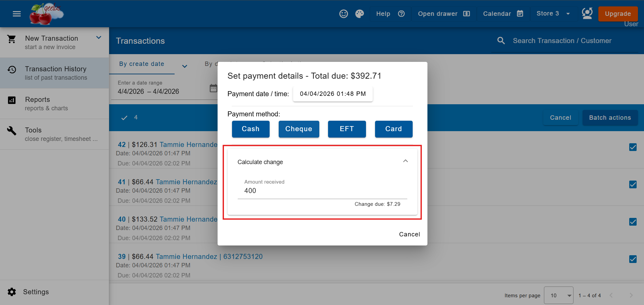Click the Help question mark icon
644x305 pixels.
click(x=401, y=14)
